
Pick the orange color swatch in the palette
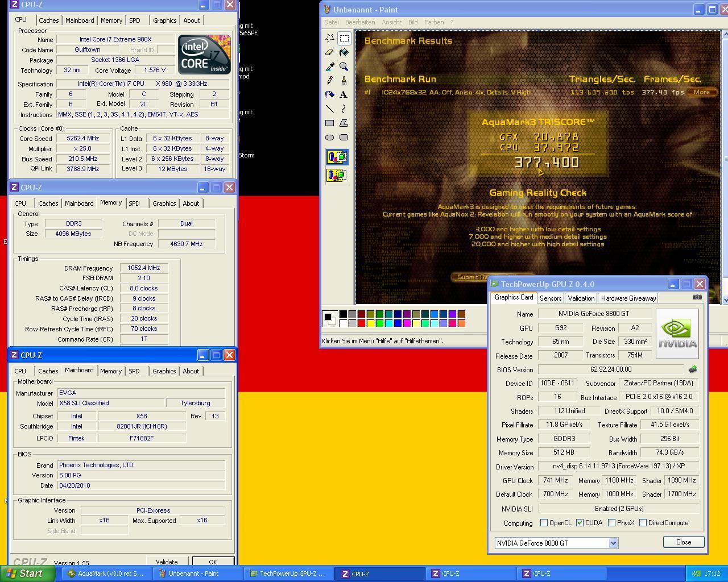(x=461, y=323)
